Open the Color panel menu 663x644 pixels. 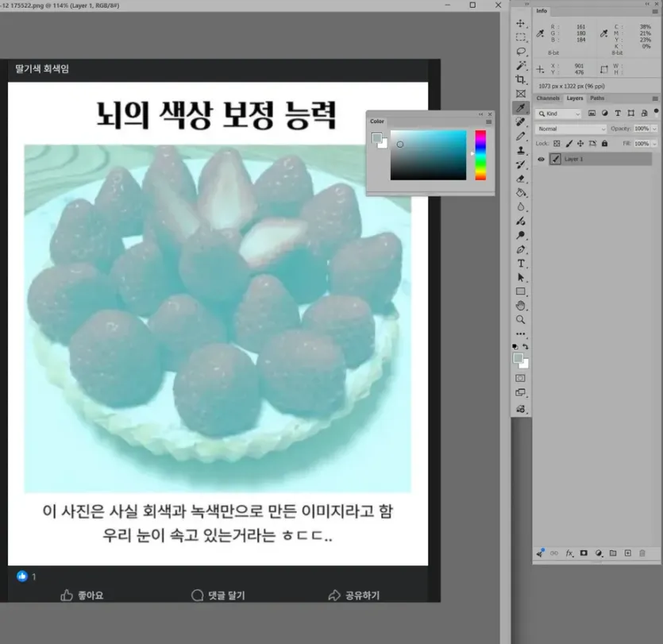489,121
